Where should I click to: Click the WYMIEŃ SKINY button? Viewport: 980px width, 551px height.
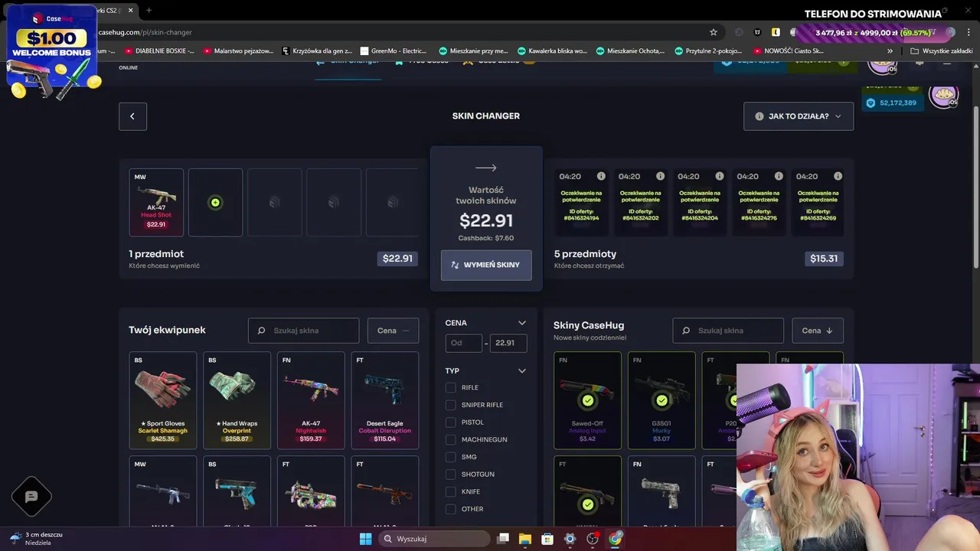pos(486,265)
